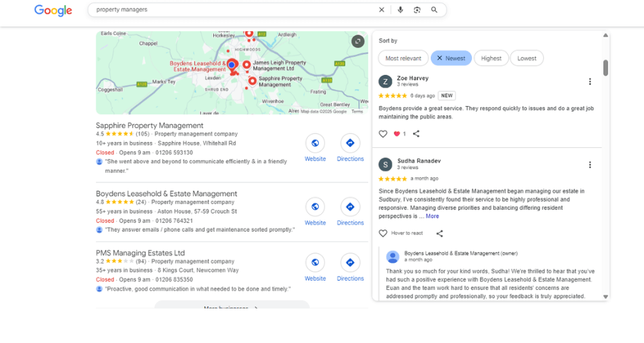
Task: Get directions to Boydens Leasehold & Estate Management
Action: pyautogui.click(x=350, y=207)
